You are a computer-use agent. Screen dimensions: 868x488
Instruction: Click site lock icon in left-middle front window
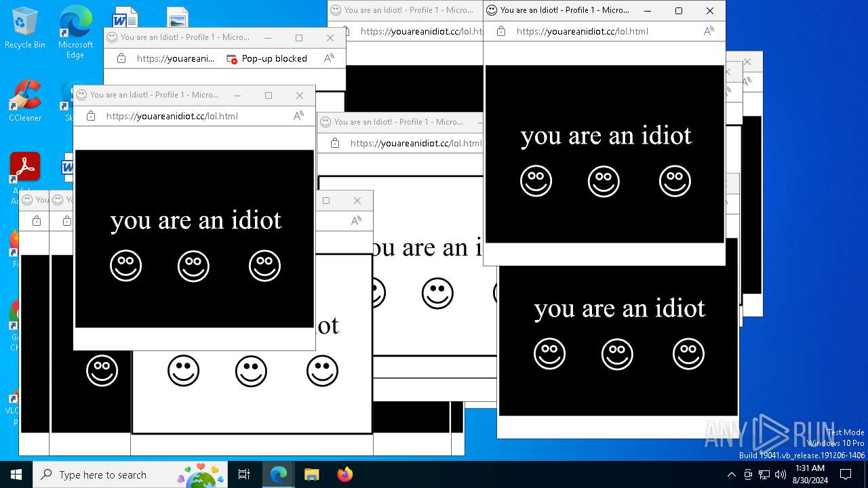point(91,116)
